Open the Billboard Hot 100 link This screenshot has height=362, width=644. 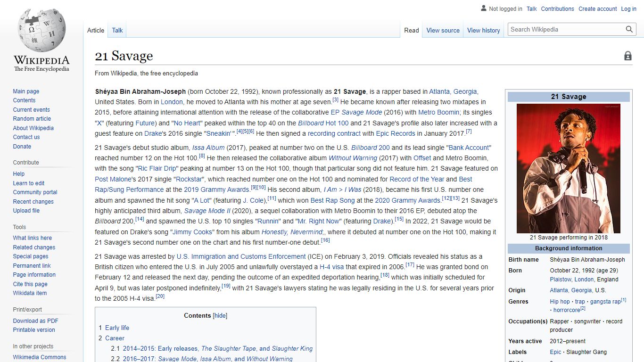tap(323, 123)
